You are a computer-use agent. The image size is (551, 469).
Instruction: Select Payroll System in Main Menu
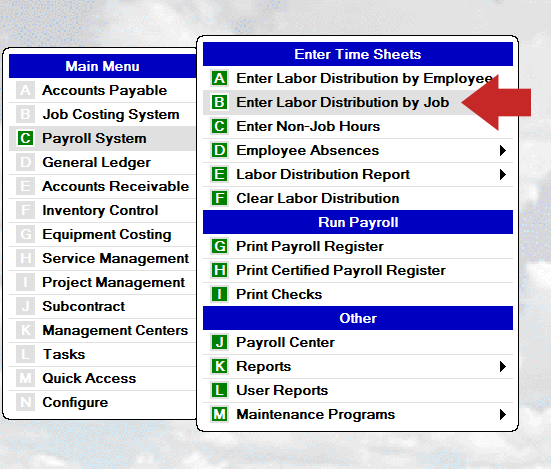[x=102, y=138]
